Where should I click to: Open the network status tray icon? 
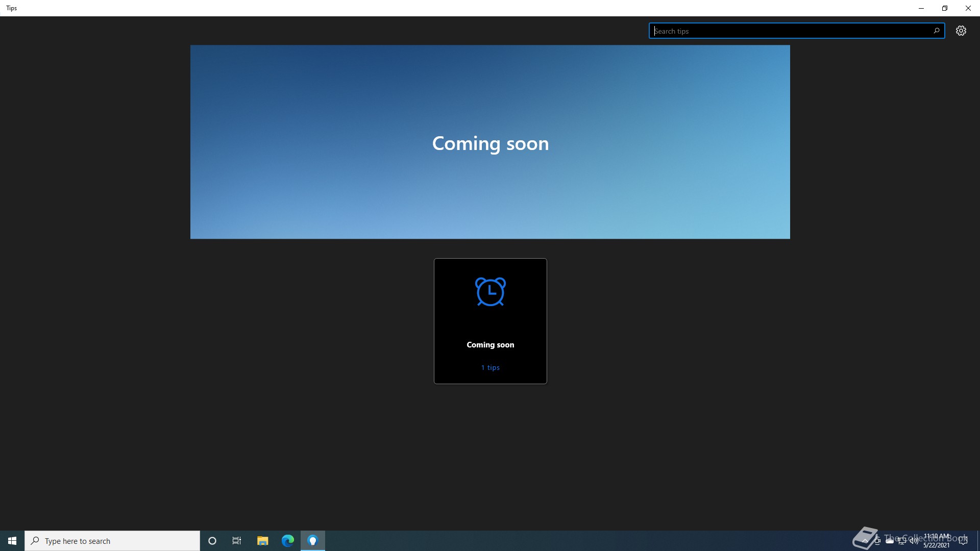[902, 541]
